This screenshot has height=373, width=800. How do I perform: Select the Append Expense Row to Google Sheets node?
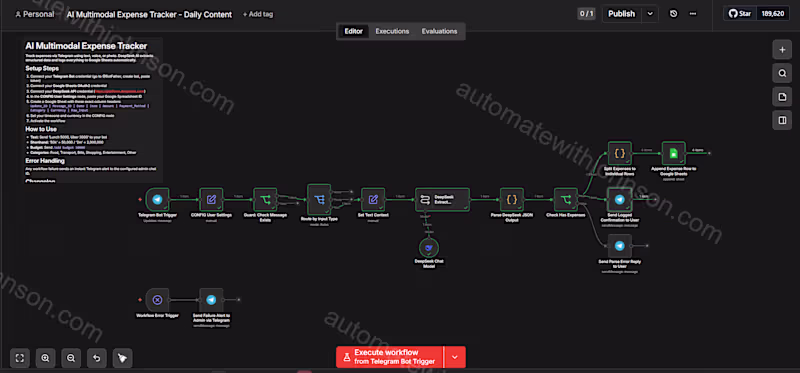pos(674,153)
